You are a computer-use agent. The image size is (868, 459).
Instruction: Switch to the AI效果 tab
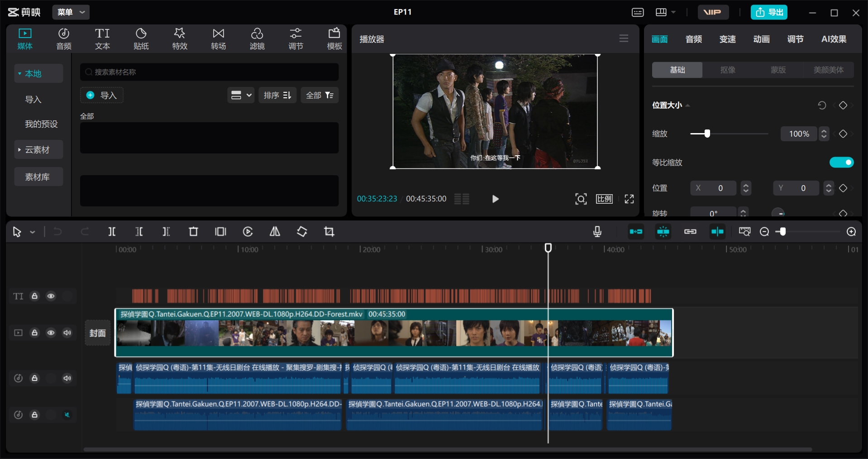(834, 39)
